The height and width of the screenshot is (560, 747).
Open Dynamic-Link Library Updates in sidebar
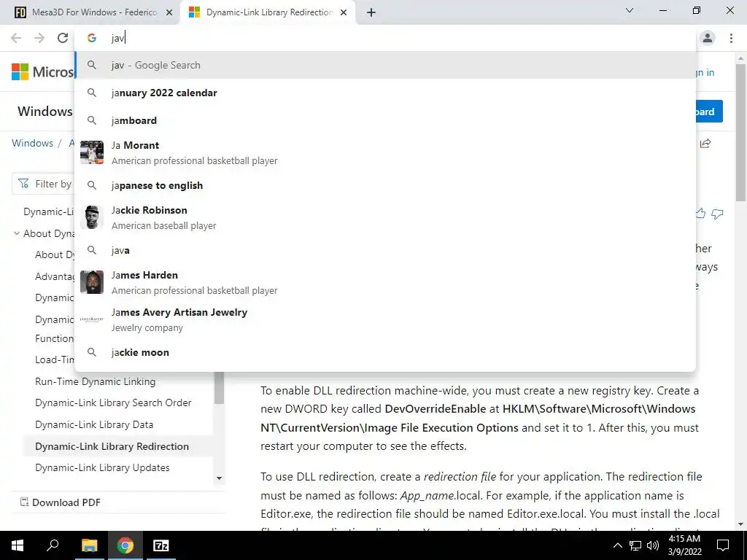tap(102, 467)
